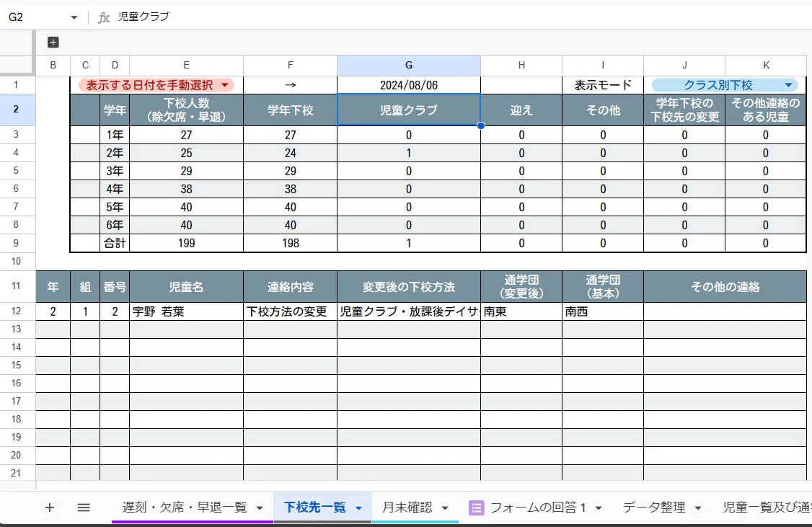Open the Name box dropdown arrow

(x=74, y=17)
